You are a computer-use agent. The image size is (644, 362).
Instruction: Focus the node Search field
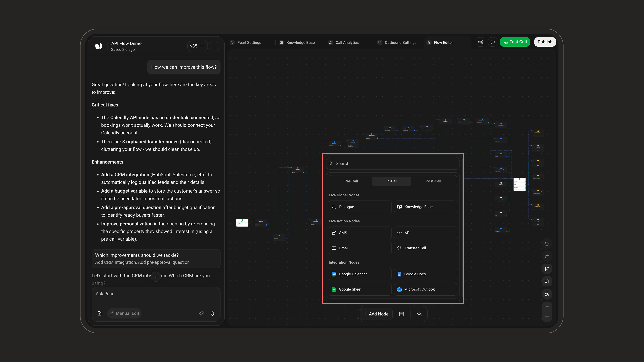pos(392,163)
